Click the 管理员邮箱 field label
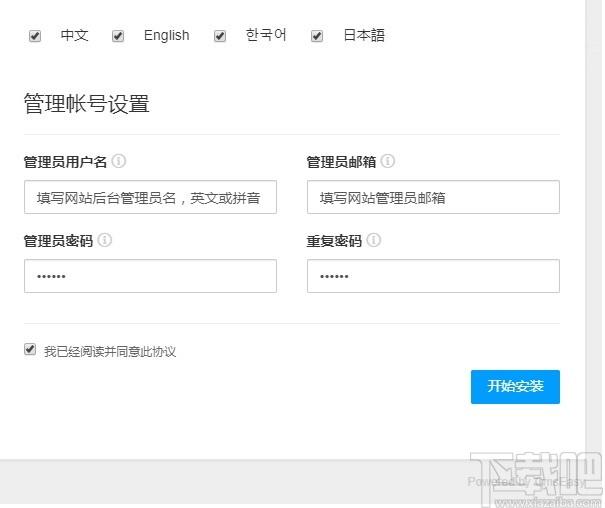Screen dimensions: 605x508 [341, 161]
